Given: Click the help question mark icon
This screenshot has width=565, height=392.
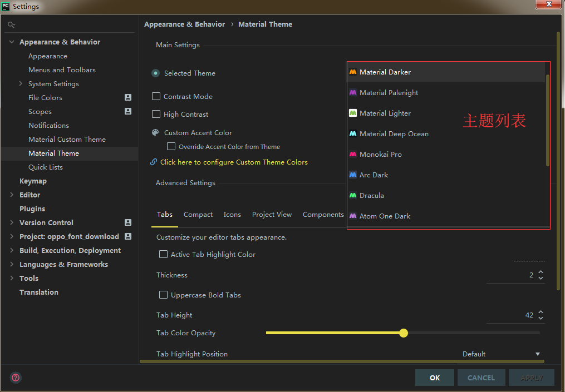Looking at the screenshot, I should coord(16,377).
